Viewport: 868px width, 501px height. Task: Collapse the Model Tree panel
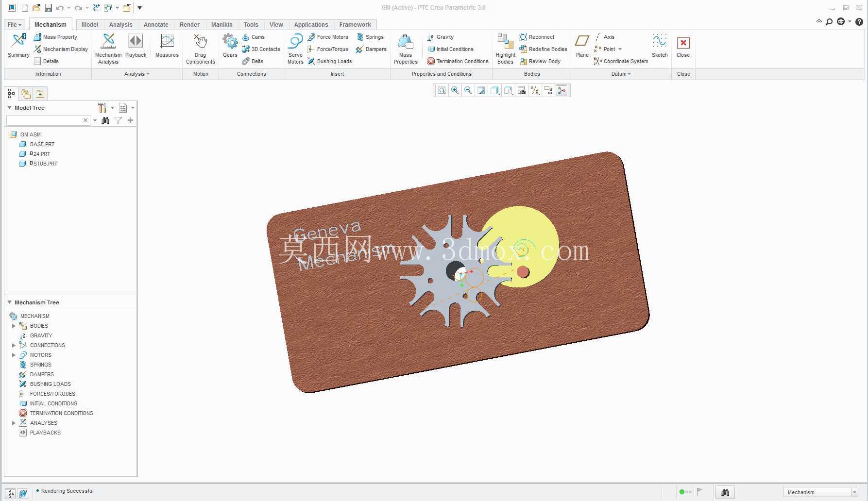point(9,107)
